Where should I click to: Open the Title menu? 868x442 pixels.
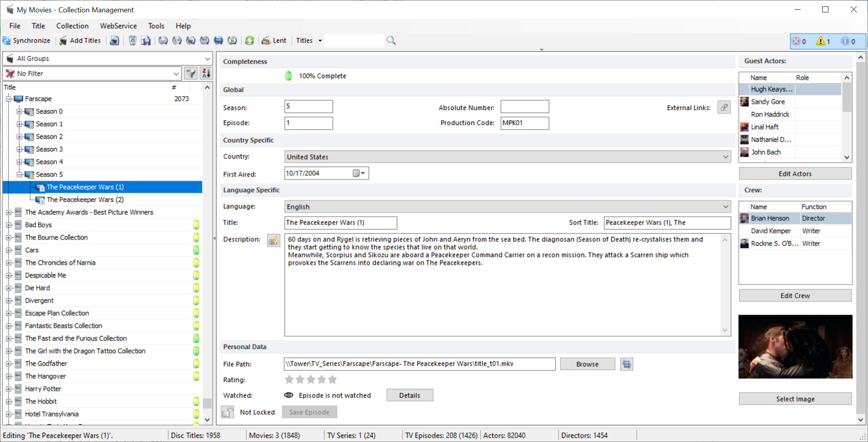[38, 26]
